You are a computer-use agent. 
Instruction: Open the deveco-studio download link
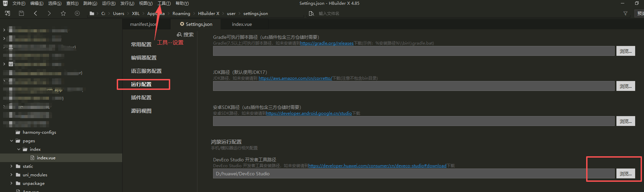click(377, 166)
